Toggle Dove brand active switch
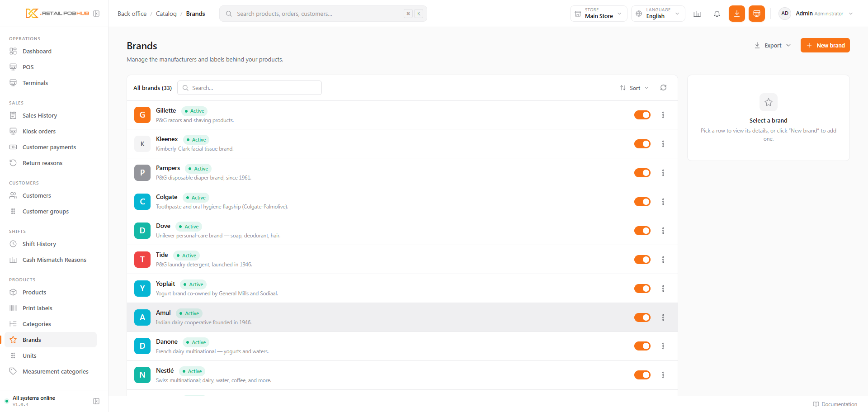868x412 pixels. tap(642, 231)
